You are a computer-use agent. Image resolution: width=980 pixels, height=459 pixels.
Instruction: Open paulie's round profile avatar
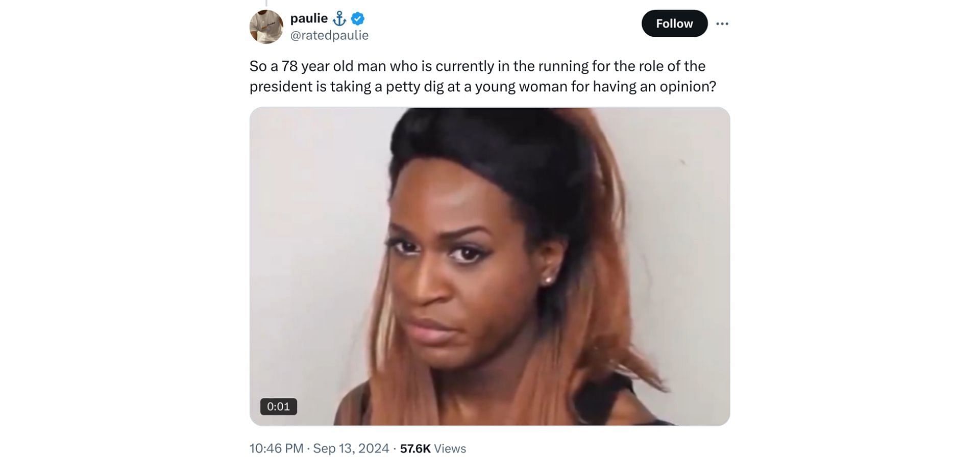pyautogui.click(x=266, y=27)
